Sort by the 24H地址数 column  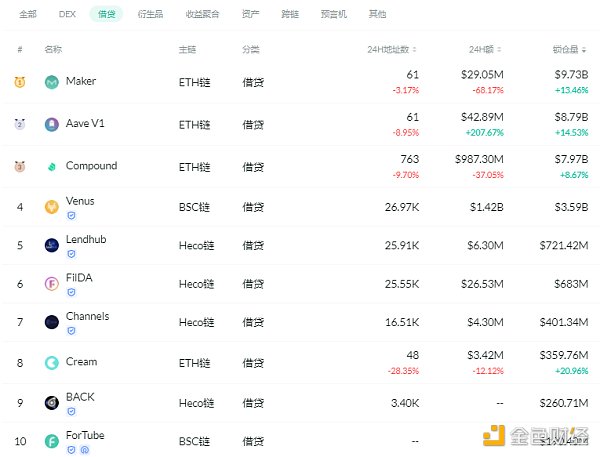tap(392, 49)
